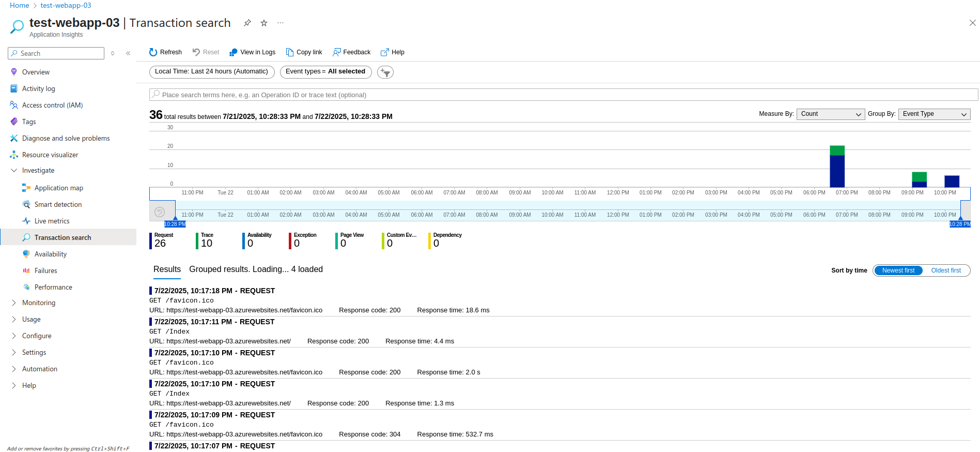
Task: Open Application map in sidebar
Action: tap(58, 188)
